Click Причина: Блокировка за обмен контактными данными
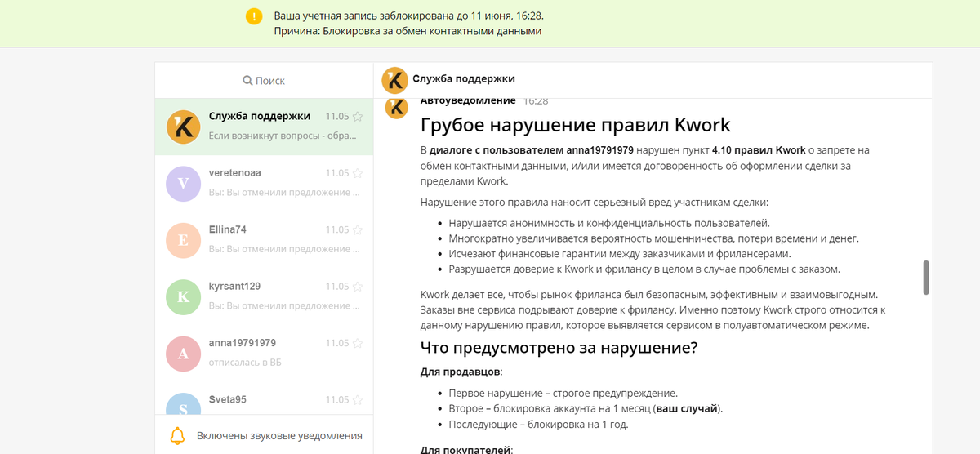The image size is (980, 454). (x=408, y=31)
